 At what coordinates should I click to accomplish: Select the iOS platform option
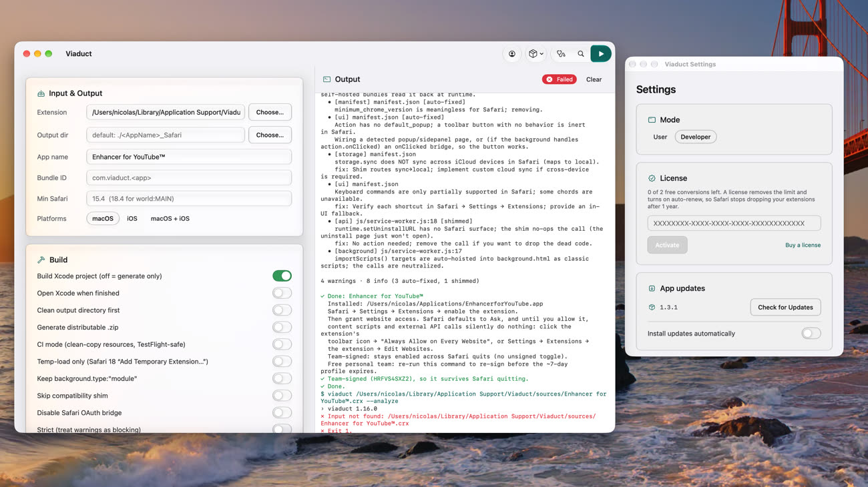click(x=132, y=218)
